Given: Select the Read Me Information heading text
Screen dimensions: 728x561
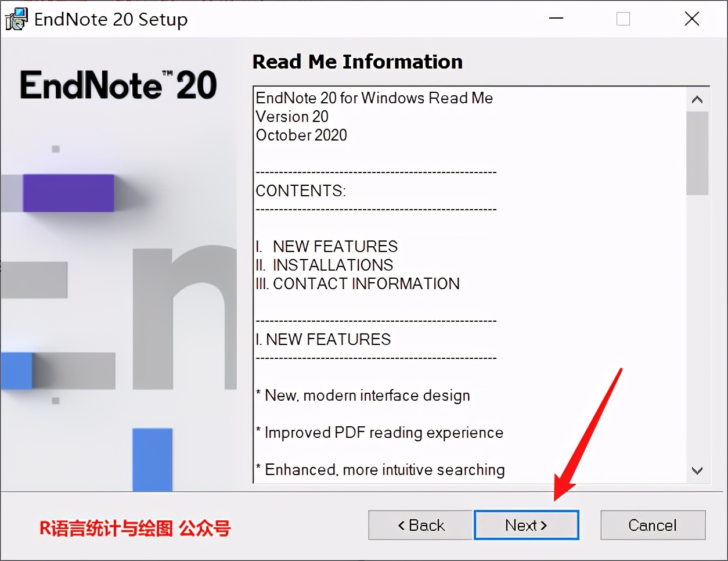Looking at the screenshot, I should pos(357,62).
